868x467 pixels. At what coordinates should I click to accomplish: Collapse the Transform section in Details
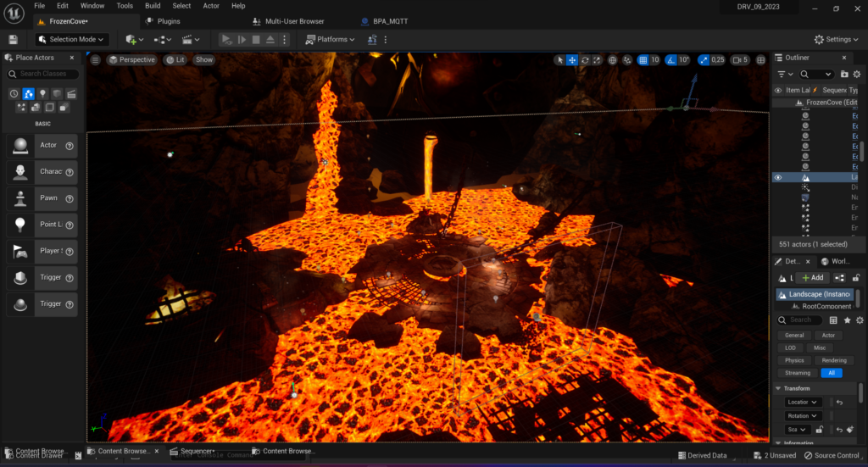[779, 388]
